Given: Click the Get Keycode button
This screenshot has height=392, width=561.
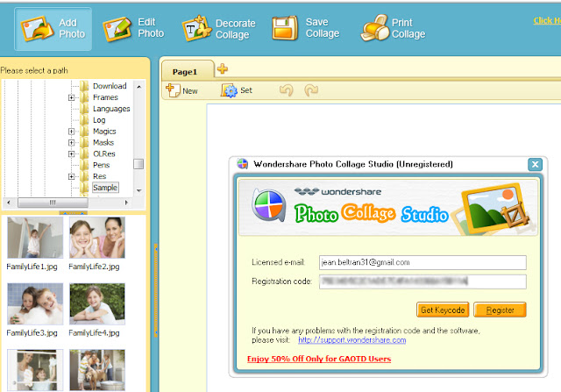Looking at the screenshot, I should tap(443, 310).
